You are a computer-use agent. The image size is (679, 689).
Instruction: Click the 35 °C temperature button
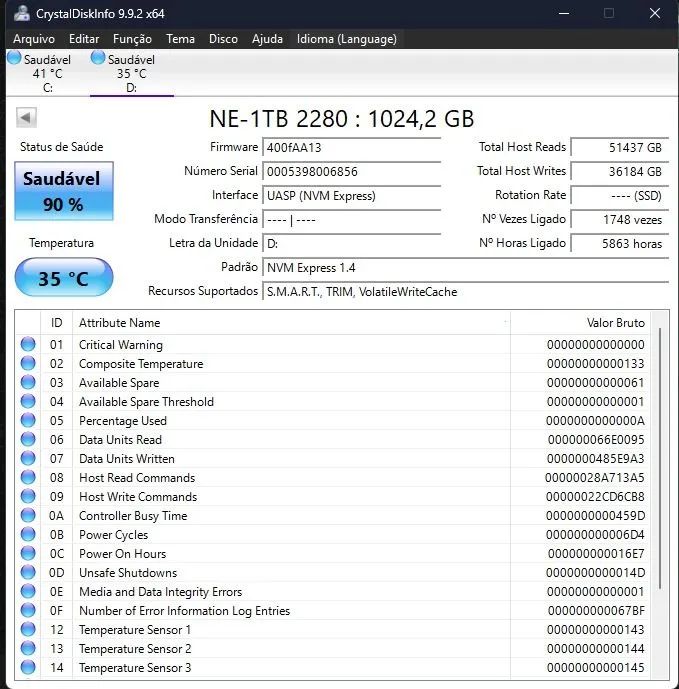pos(64,277)
